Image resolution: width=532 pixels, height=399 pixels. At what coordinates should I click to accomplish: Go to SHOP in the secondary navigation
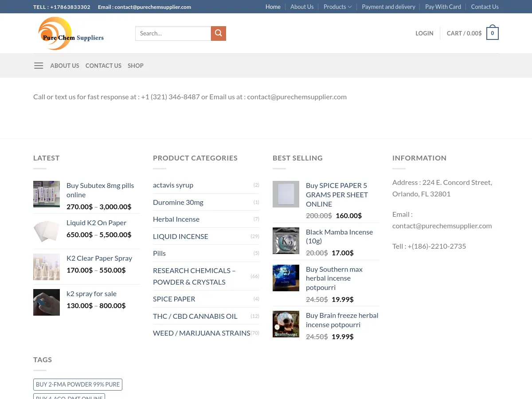(135, 65)
